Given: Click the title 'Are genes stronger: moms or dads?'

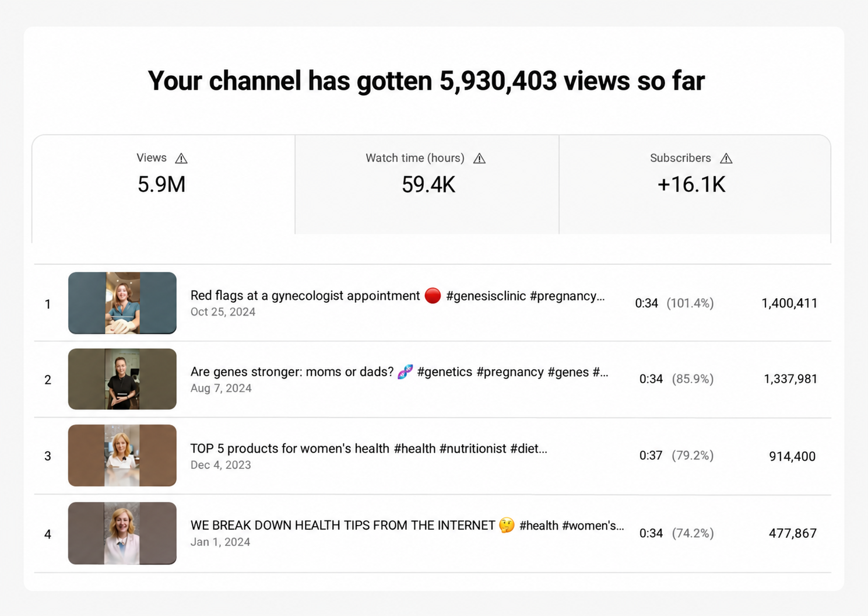Looking at the screenshot, I should pos(292,372).
